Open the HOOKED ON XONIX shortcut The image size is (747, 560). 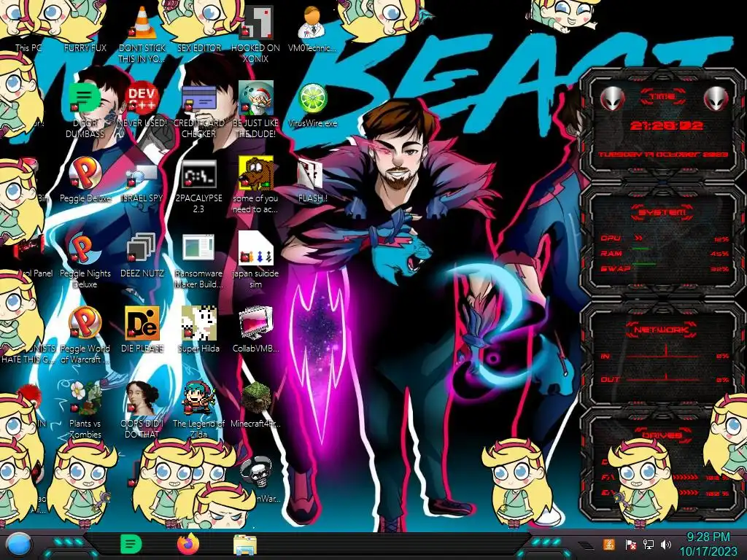pos(256,23)
